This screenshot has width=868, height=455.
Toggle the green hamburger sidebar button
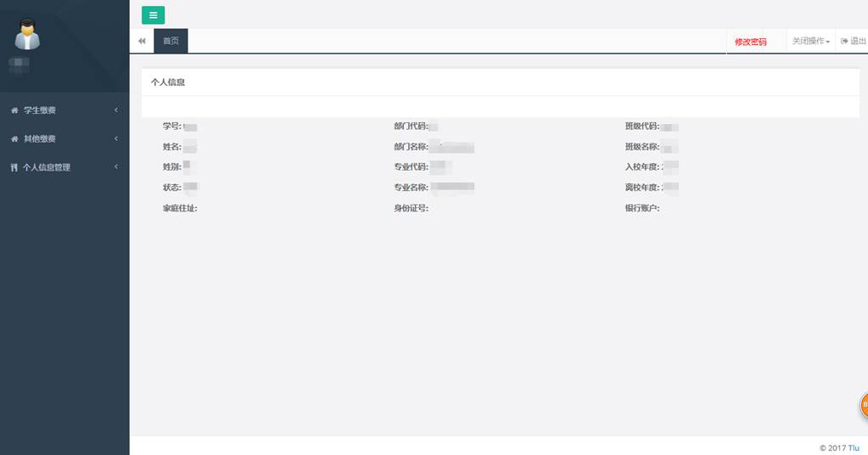point(153,14)
